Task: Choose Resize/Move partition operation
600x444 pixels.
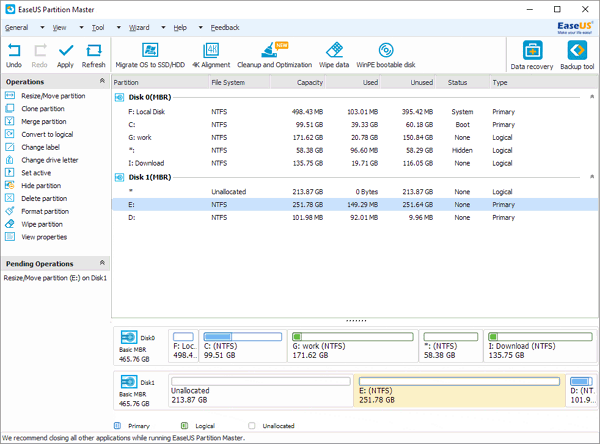Action: (45, 96)
